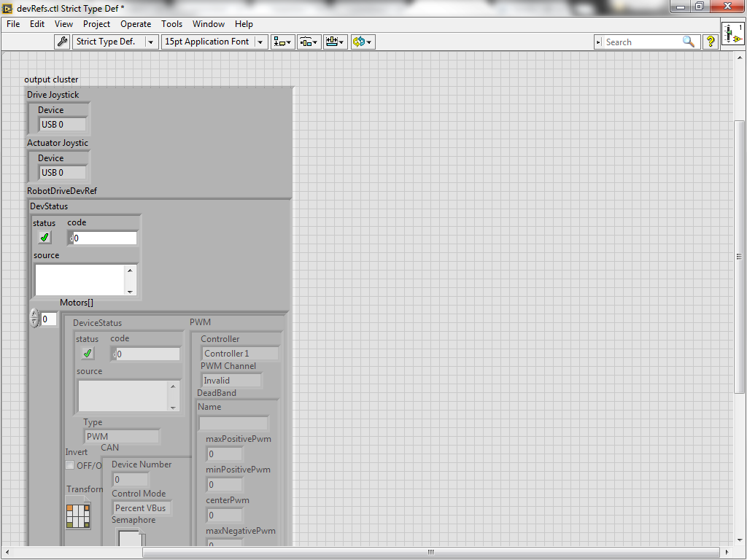Open the Reorder toolbar tool
This screenshot has width=747, height=560.
pyautogui.click(x=363, y=42)
